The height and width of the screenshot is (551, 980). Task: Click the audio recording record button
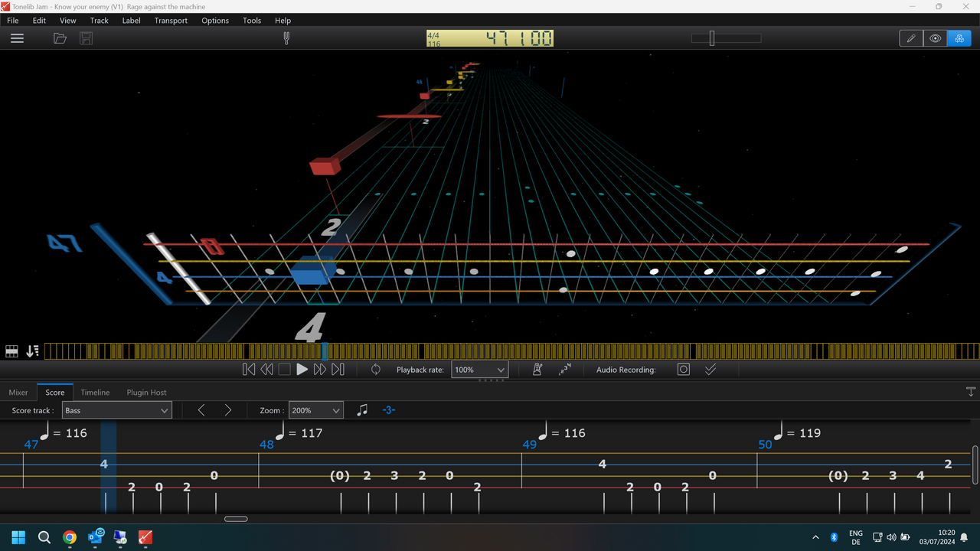684,370
